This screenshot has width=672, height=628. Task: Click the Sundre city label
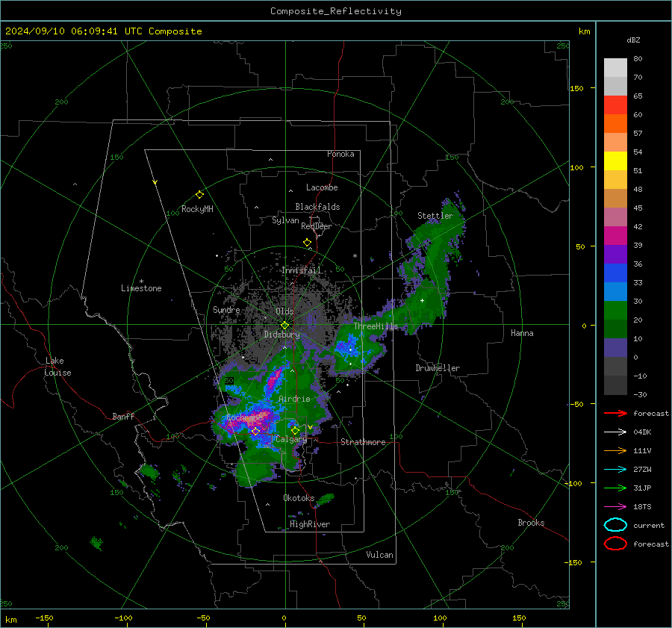point(226,309)
